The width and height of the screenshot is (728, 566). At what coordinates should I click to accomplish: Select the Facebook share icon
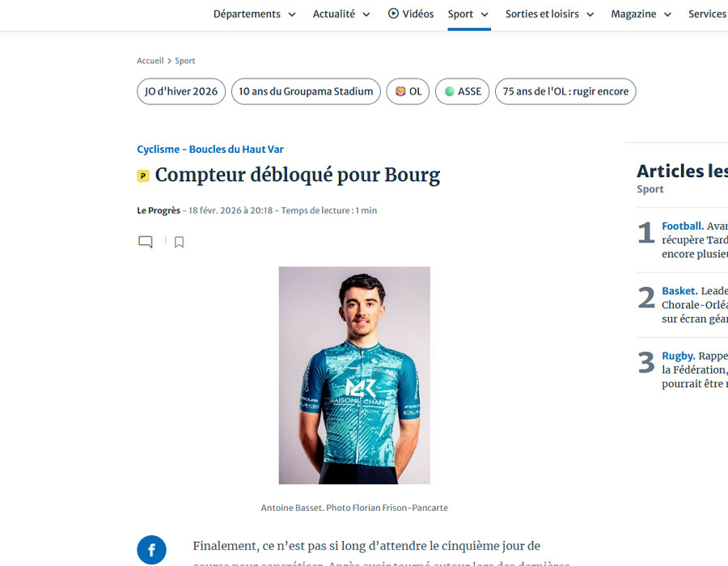click(x=151, y=550)
